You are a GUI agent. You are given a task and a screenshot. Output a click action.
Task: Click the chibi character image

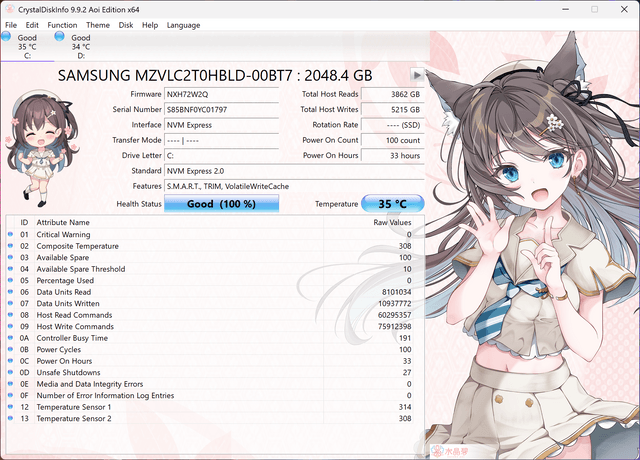[42, 148]
